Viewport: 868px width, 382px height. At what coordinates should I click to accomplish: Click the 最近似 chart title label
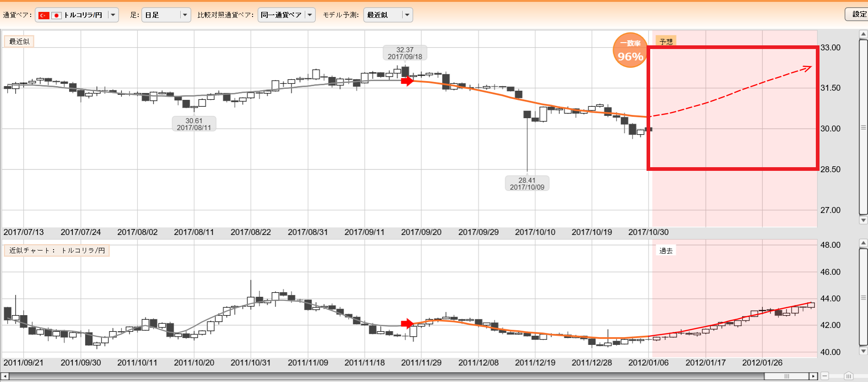19,41
